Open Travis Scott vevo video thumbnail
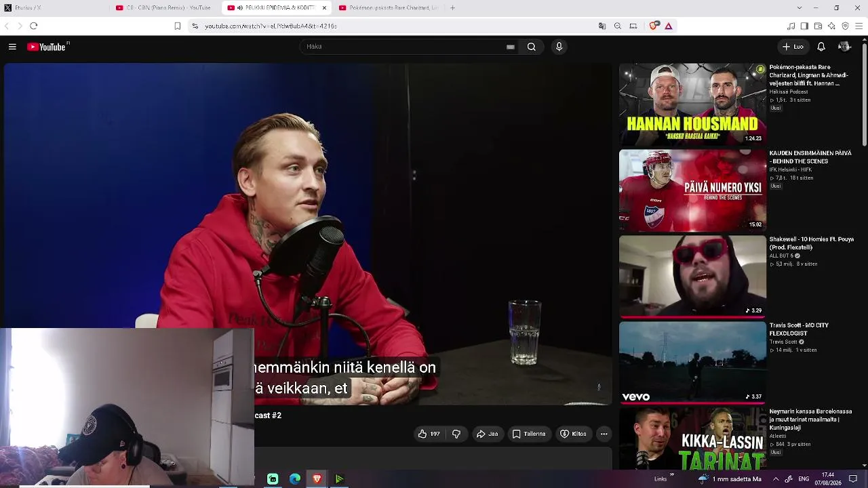Screen dimensions: 868x488 tap(692, 363)
